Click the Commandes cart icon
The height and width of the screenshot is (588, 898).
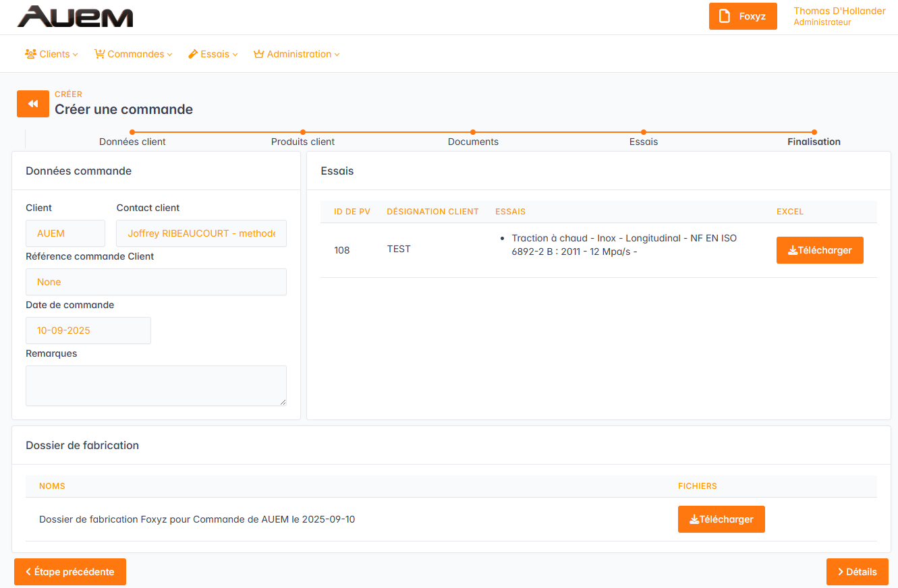tap(100, 54)
